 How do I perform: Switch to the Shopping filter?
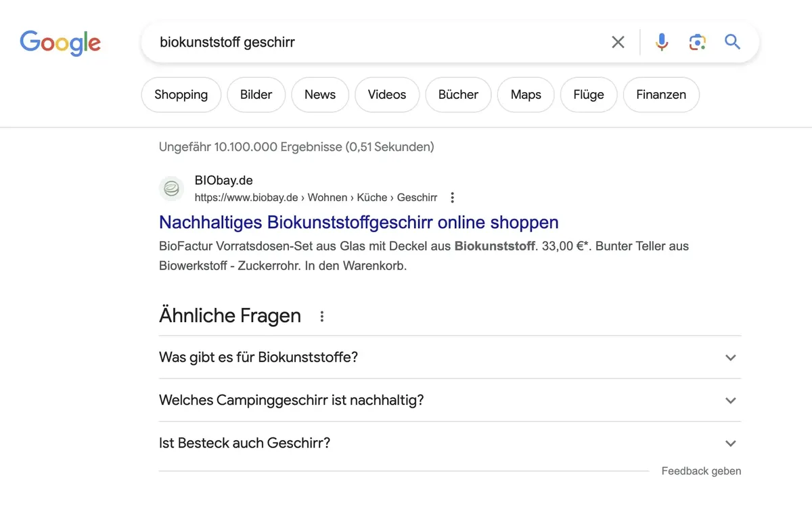tap(181, 95)
